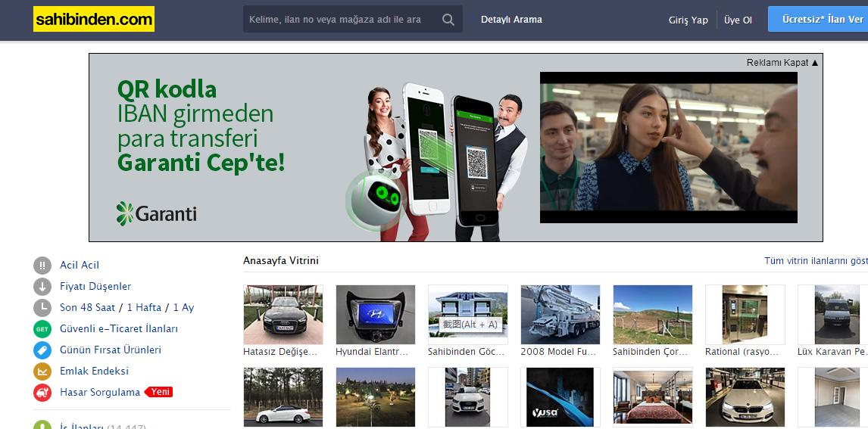Open Sahibinden Göc... house thumbnail
Viewport: 868px width, 429px height.
coord(468,315)
